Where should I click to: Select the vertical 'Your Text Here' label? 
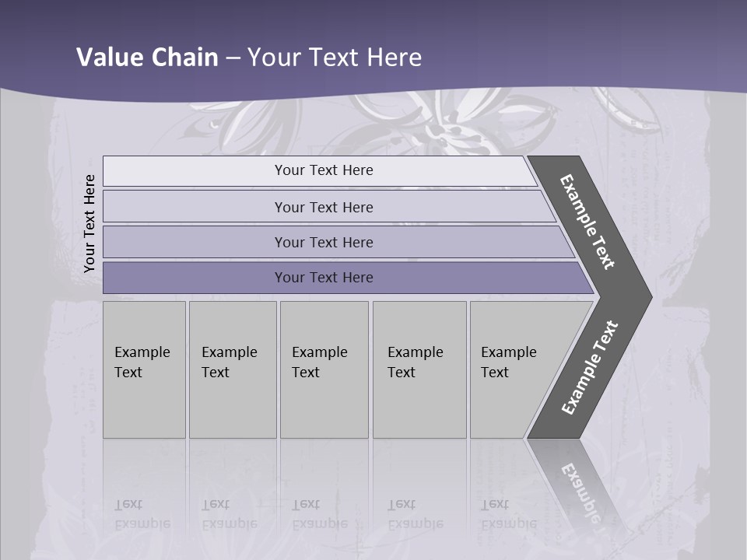[89, 224]
